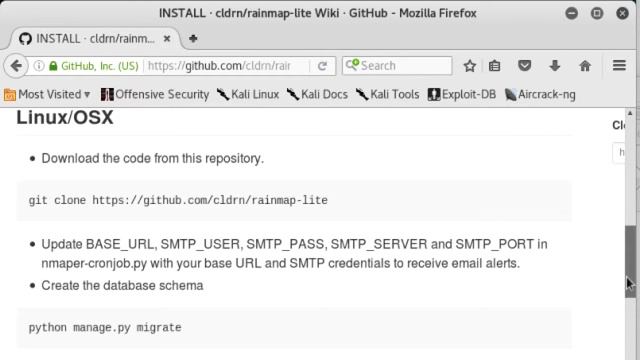Click the Firefox back arrow button

tap(16, 66)
